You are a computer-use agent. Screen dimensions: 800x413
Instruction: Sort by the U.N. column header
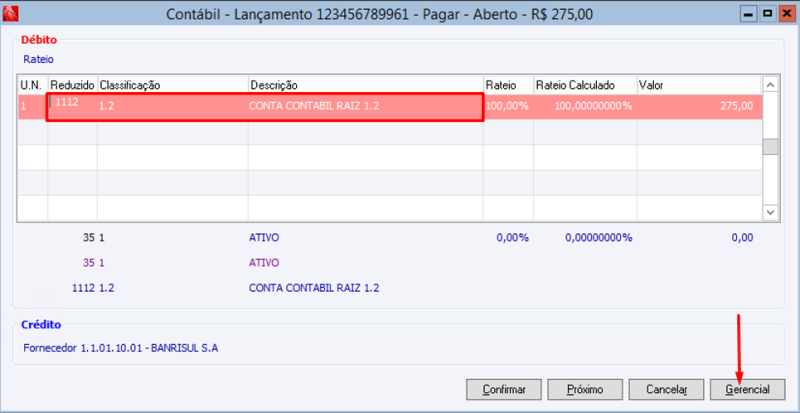33,85
